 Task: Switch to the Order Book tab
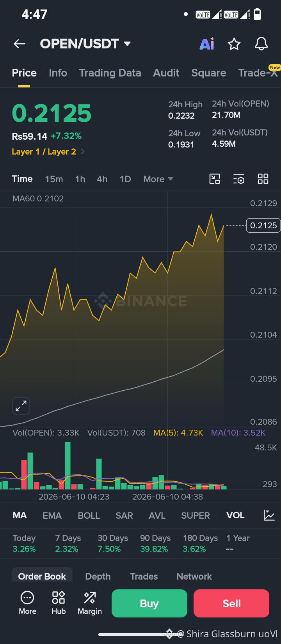42,576
